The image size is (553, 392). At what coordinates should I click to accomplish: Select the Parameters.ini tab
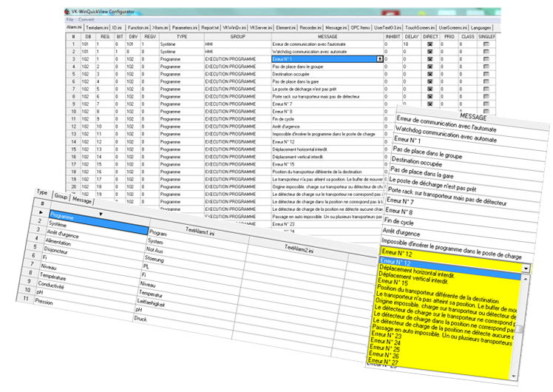point(184,27)
